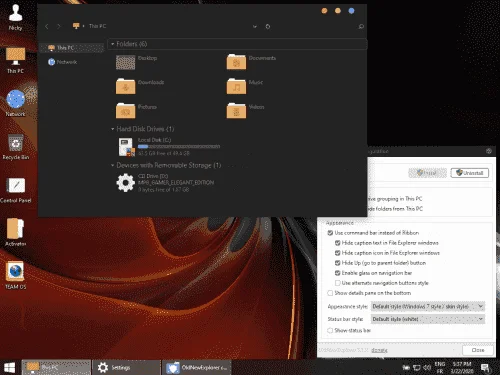Click the Forward arrow in File Explorer

(x=59, y=26)
